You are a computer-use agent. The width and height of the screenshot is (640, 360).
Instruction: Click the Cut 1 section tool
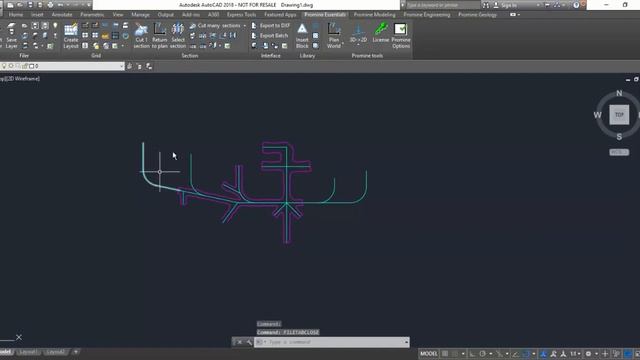click(x=141, y=36)
